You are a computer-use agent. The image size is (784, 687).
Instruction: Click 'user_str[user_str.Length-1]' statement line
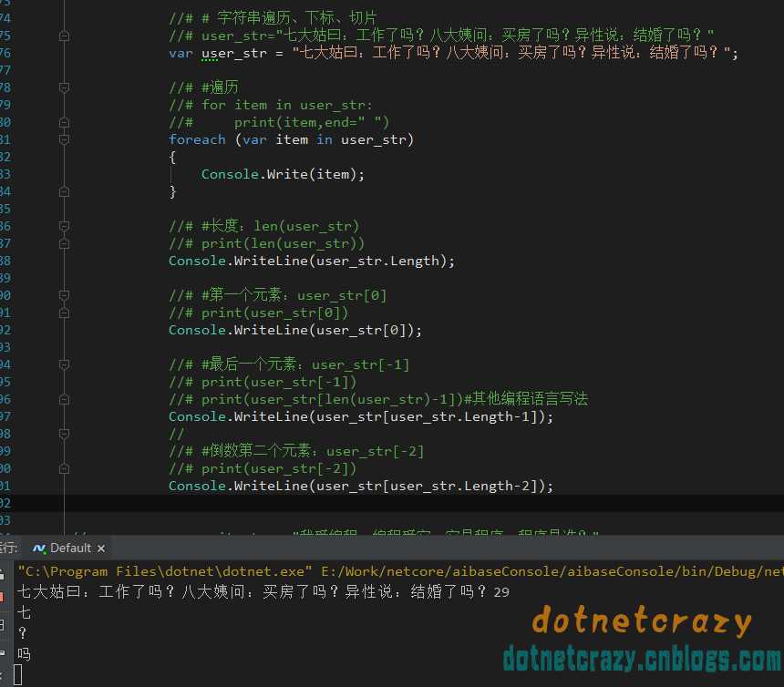click(x=361, y=416)
